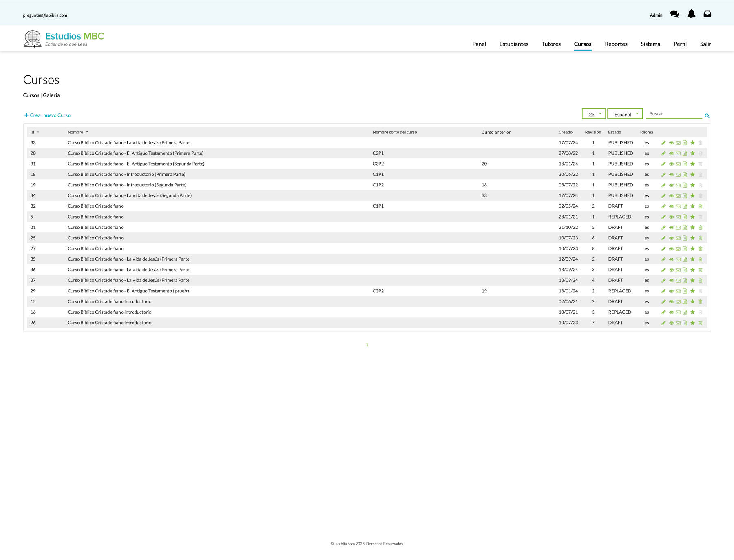Click into the Buscar search field
The height and width of the screenshot is (560, 734).
coord(674,114)
